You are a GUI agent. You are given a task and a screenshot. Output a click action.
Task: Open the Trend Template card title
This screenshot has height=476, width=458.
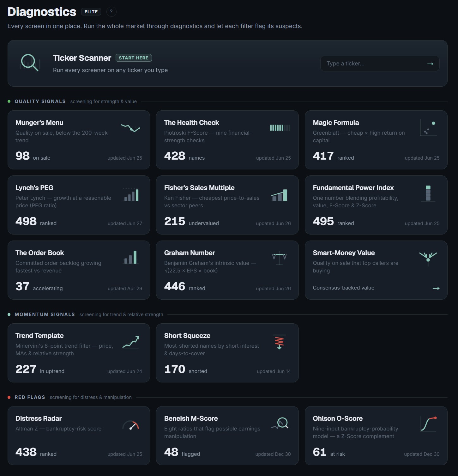39,336
